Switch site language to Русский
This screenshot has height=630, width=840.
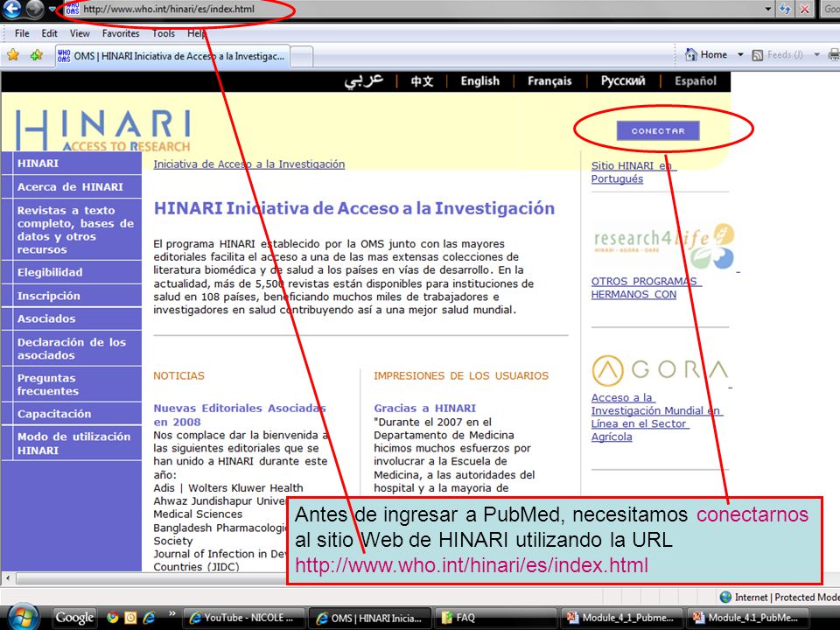tap(623, 80)
